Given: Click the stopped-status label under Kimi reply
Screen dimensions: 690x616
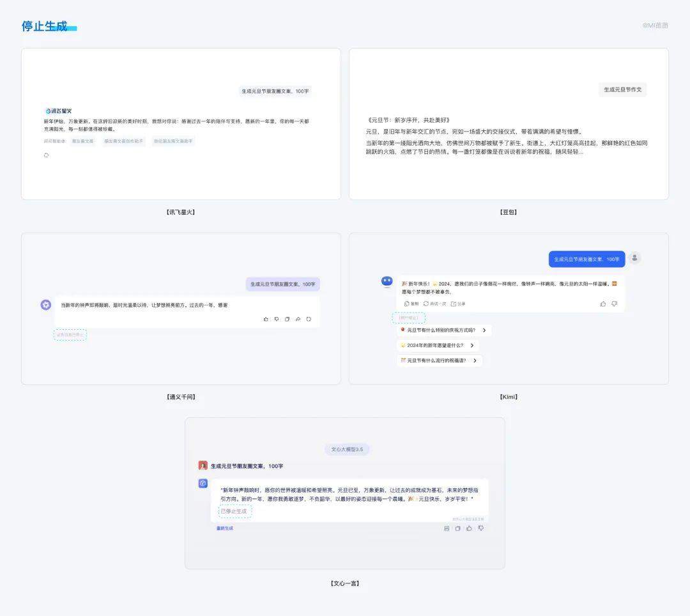Looking at the screenshot, I should pyautogui.click(x=408, y=318).
